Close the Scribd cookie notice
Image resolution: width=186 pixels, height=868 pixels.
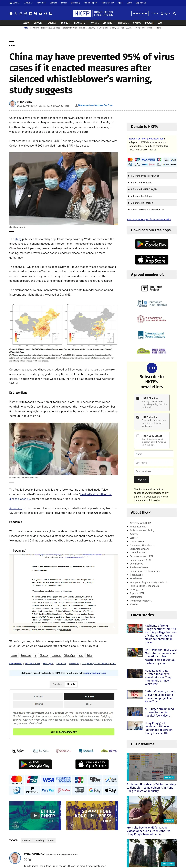(x=114, y=627)
